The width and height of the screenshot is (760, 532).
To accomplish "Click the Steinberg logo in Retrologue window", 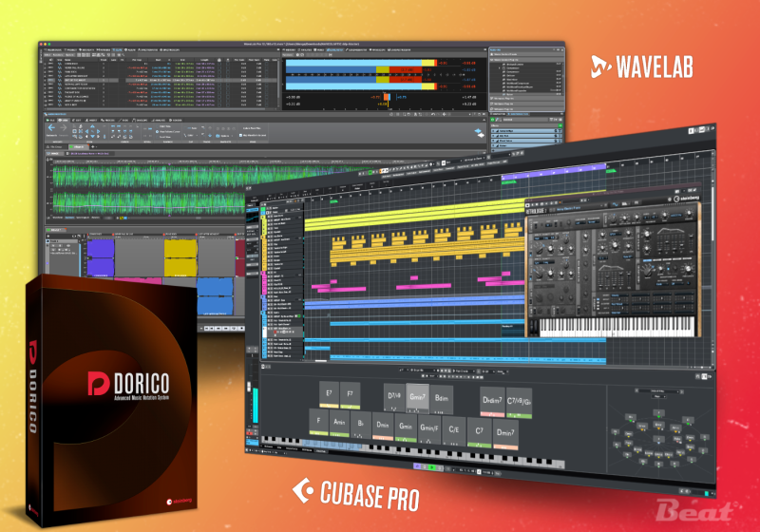I will pyautogui.click(x=686, y=199).
